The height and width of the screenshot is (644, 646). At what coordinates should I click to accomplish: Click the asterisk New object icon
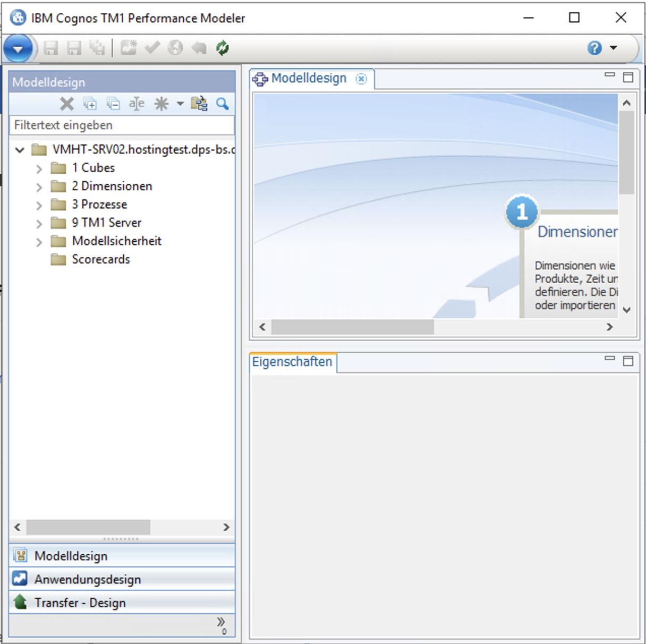coord(161,104)
